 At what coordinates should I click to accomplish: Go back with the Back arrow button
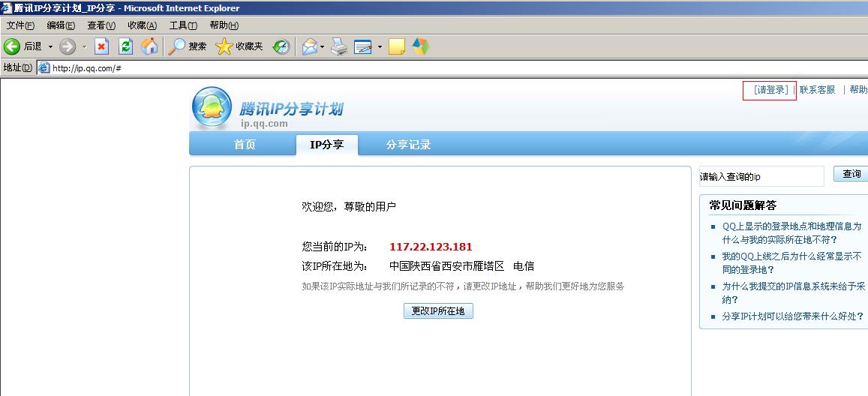(23, 47)
